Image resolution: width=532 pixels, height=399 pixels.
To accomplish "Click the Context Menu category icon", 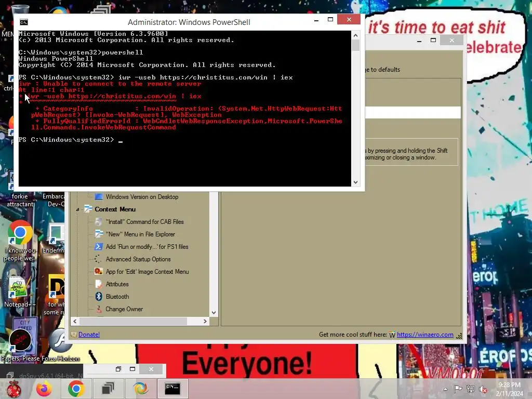I will click(88, 209).
